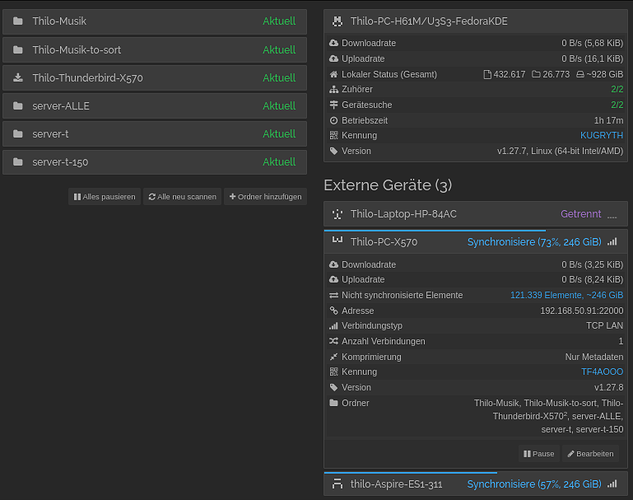
Task: Expand the Thilo-Musik folder panel
Action: click(x=155, y=21)
